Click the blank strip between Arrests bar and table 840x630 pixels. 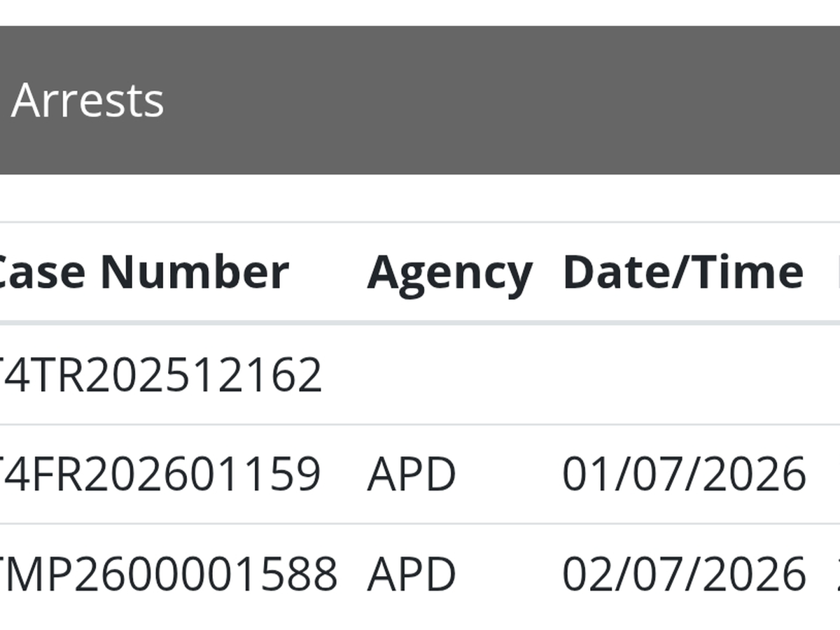point(420,197)
